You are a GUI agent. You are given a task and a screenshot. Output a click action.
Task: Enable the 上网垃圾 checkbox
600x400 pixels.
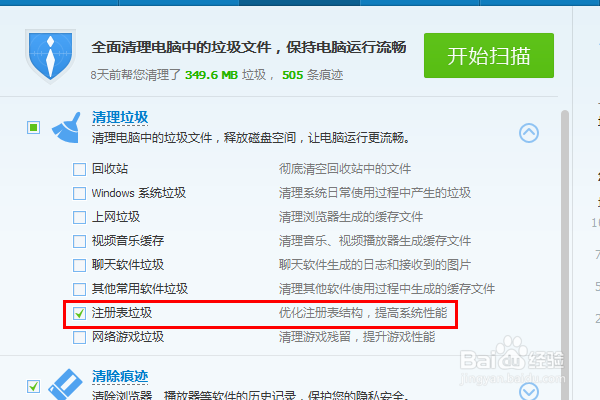(x=79, y=217)
